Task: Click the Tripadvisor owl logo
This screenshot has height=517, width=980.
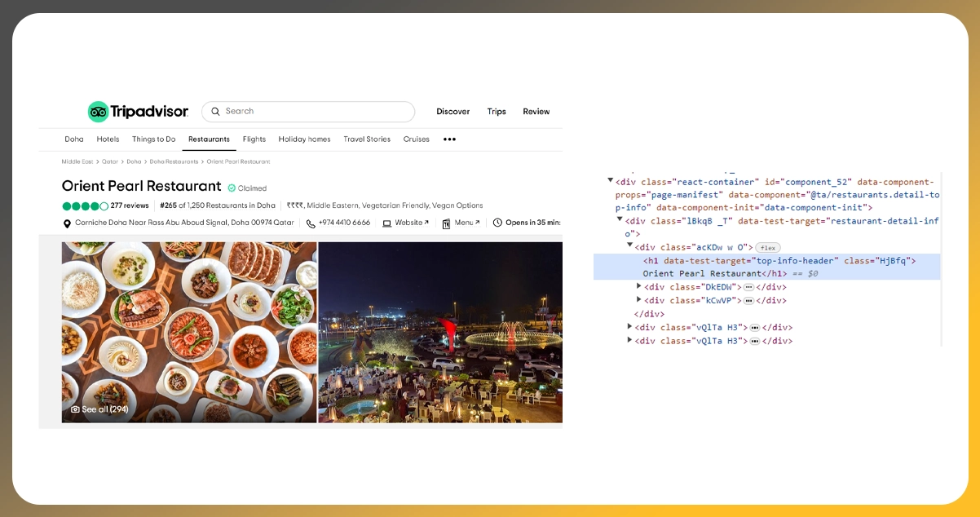Action: click(x=99, y=112)
